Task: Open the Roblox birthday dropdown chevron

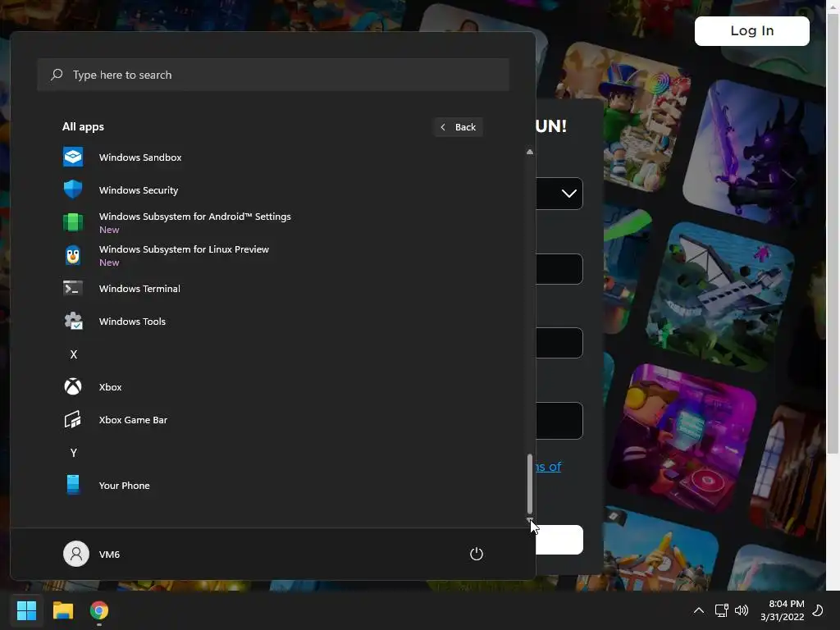Action: pos(569,194)
